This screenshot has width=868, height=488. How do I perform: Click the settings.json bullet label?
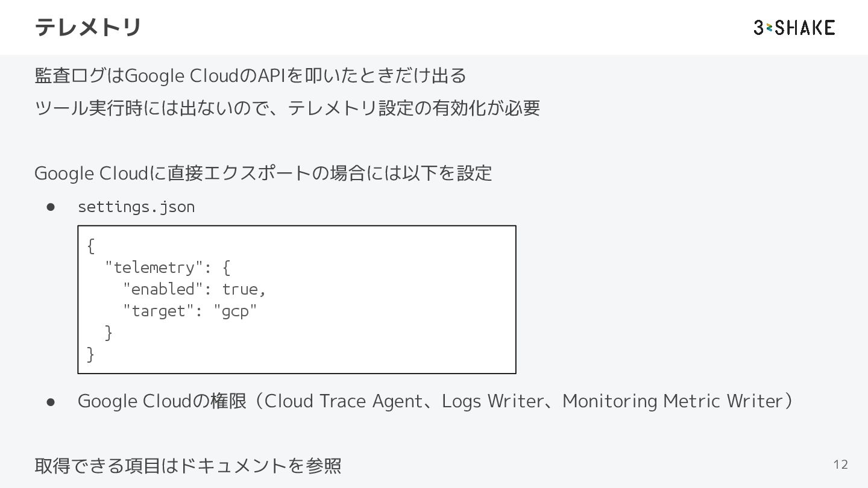pos(136,207)
